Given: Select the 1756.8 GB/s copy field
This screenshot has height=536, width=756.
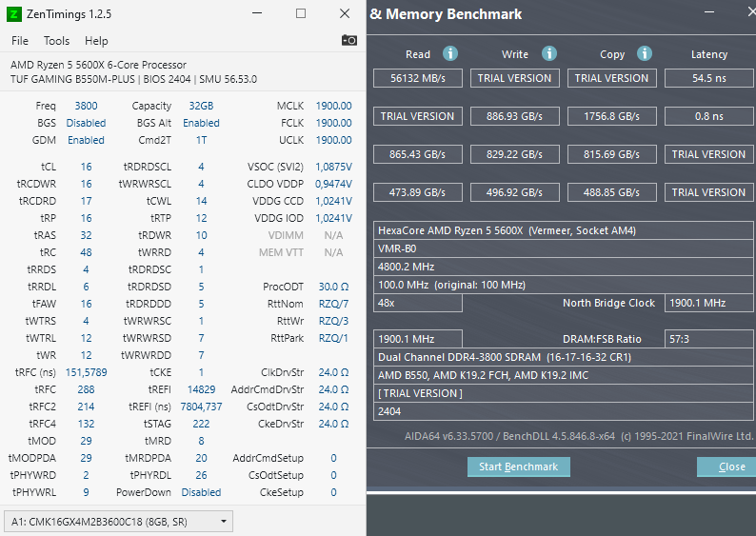Looking at the screenshot, I should [612, 116].
